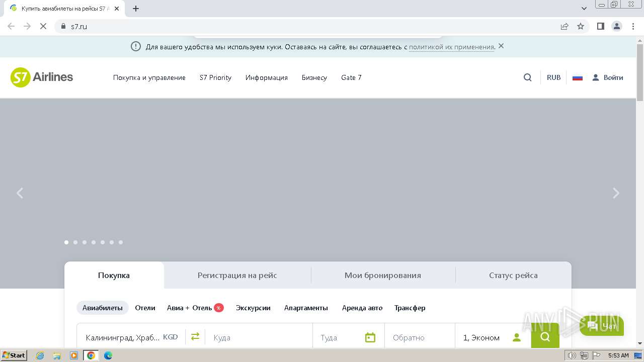Switch to the Покупка tab

click(114, 275)
